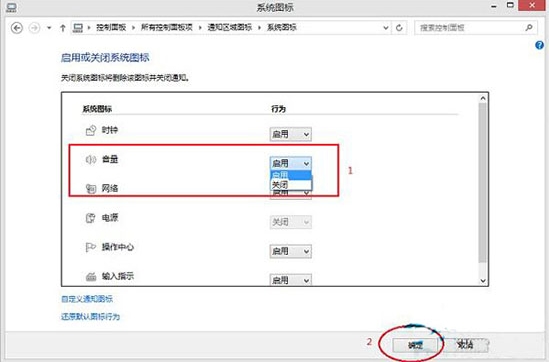
Task: Click the forward navigation arrow
Action: click(x=34, y=28)
